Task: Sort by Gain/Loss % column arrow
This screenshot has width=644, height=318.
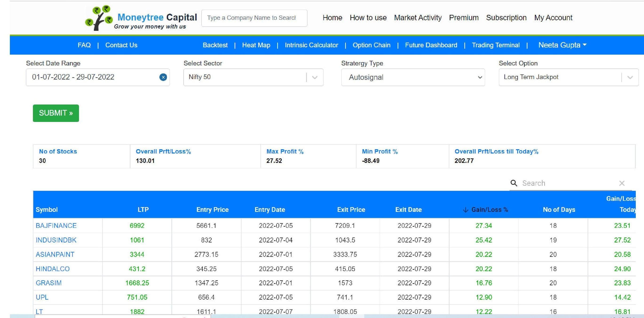Action: click(465, 210)
